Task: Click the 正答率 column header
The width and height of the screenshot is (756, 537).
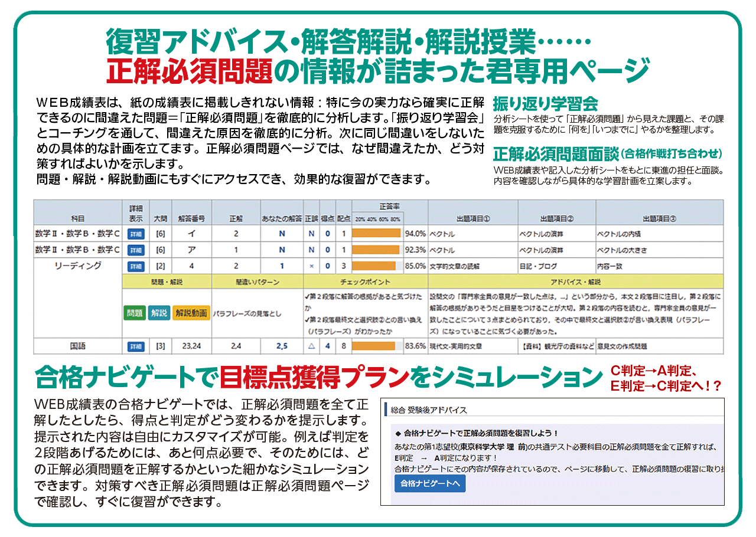Action: coord(389,207)
